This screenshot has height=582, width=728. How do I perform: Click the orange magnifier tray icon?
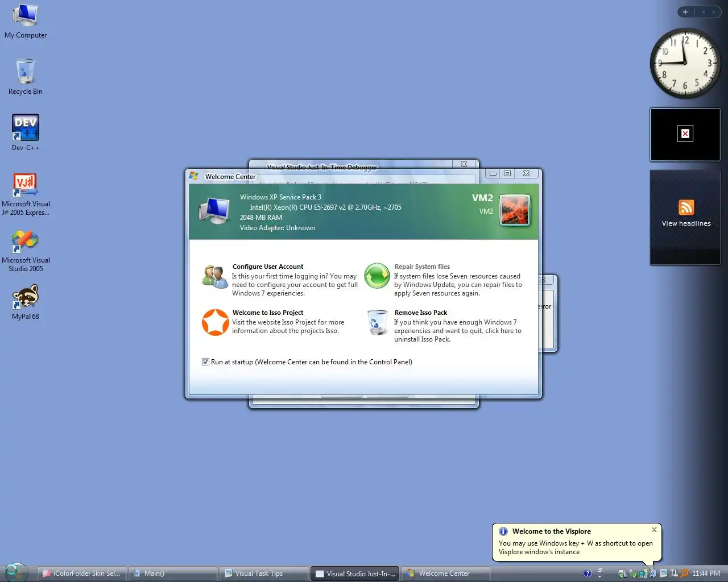click(684, 573)
